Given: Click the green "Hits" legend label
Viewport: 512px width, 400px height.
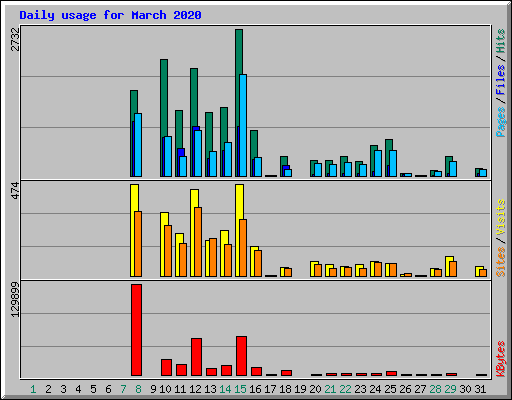Looking at the screenshot, I should click(501, 41).
